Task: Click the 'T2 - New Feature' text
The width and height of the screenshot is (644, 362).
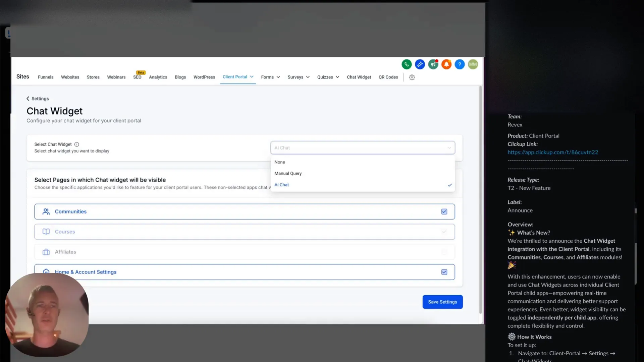Action: [529, 188]
